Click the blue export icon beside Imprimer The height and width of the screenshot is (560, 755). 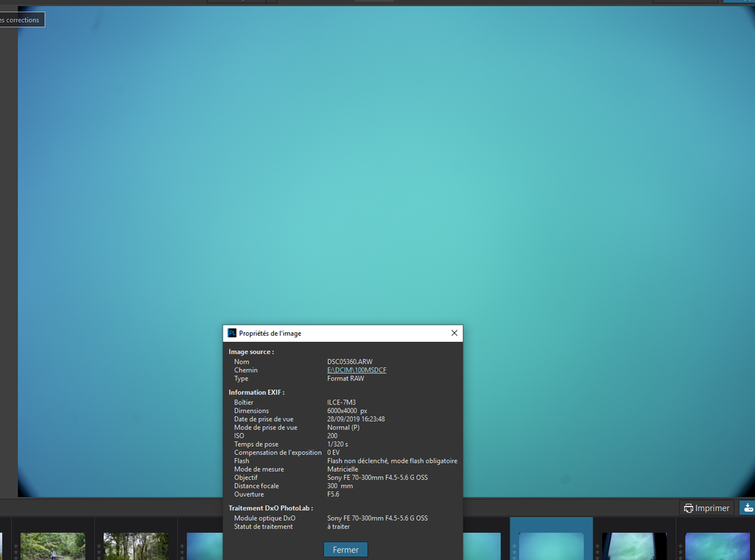coord(747,507)
